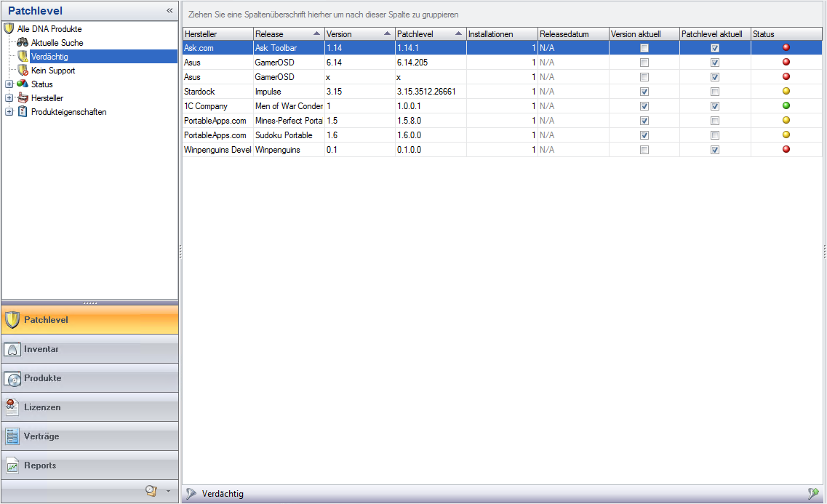Screen dimensions: 827x504
Task: Open Verträge using its document icon
Action: click(12, 436)
